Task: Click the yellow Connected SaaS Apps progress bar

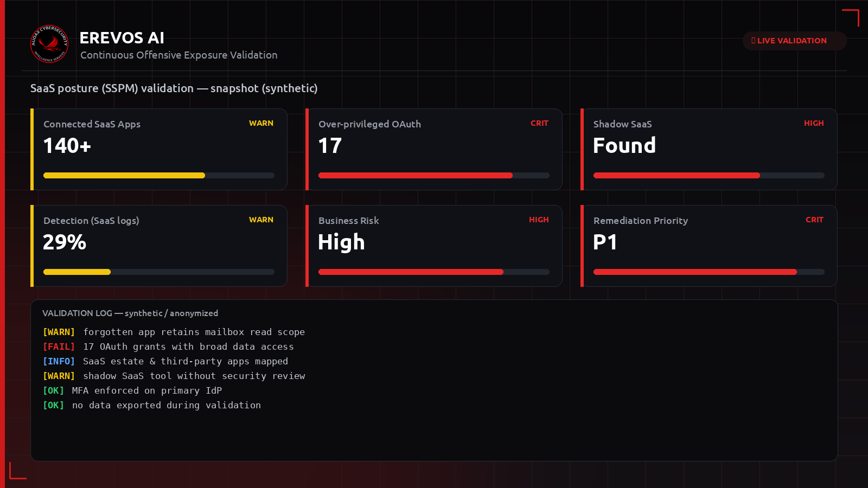Action: click(x=159, y=176)
